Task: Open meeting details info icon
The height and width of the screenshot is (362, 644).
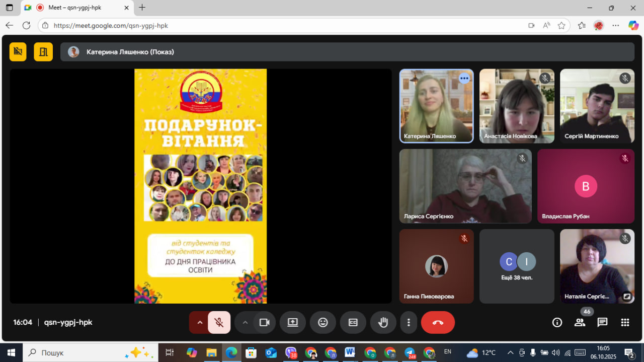Action: [557, 323]
